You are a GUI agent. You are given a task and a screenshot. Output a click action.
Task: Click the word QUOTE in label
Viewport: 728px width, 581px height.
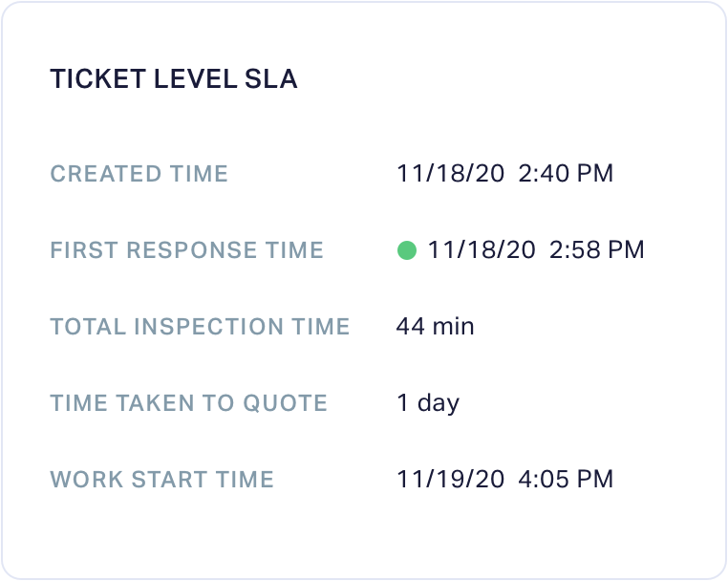click(x=285, y=402)
